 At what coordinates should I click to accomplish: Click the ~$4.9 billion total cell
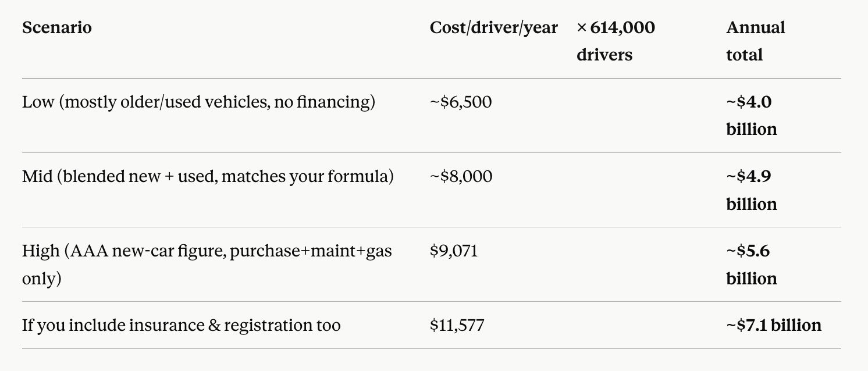(751, 190)
